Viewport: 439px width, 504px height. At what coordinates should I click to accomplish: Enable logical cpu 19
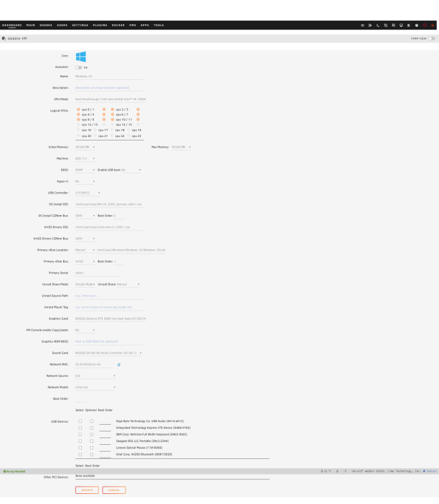point(128,130)
